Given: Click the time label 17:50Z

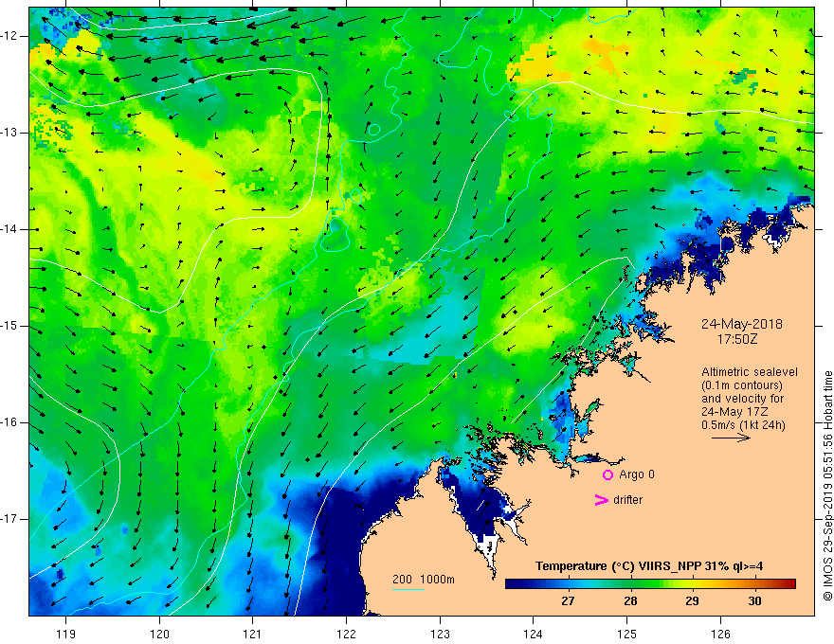Looking at the screenshot, I should point(736,338).
